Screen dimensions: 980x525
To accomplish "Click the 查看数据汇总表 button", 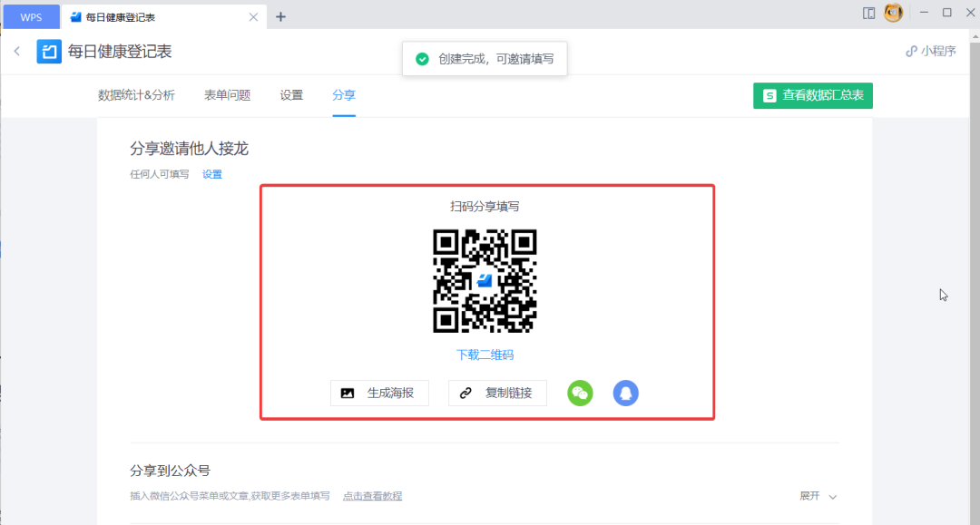I will (x=812, y=95).
